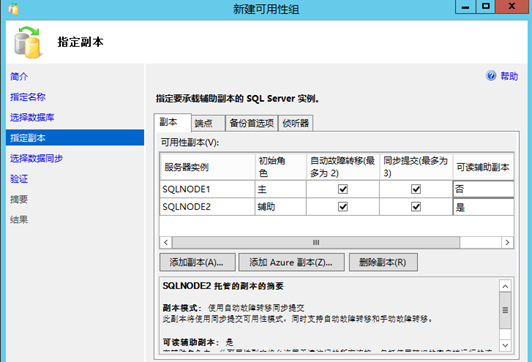This screenshot has width=532, height=362.
Task: Select the SQLNODE1 server instance cell
Action: click(207, 189)
